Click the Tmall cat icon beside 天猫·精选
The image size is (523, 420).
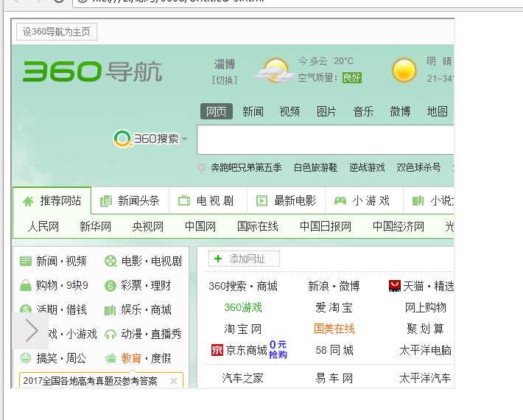coord(395,286)
